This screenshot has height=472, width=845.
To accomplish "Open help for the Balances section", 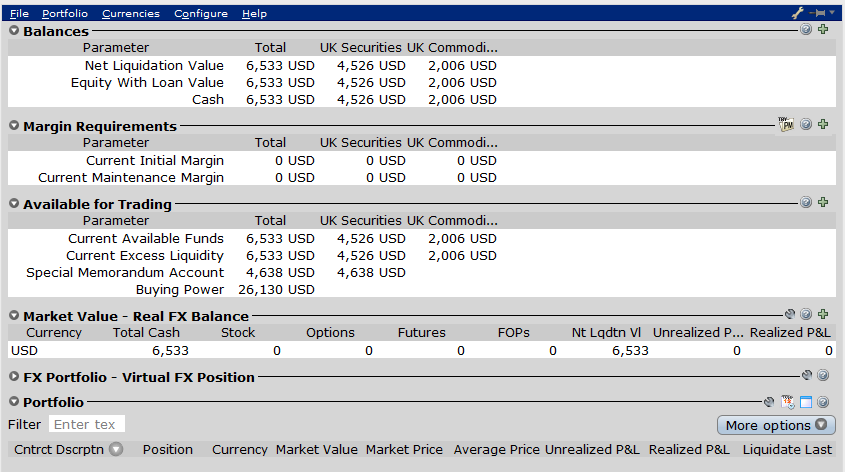I will 806,30.
